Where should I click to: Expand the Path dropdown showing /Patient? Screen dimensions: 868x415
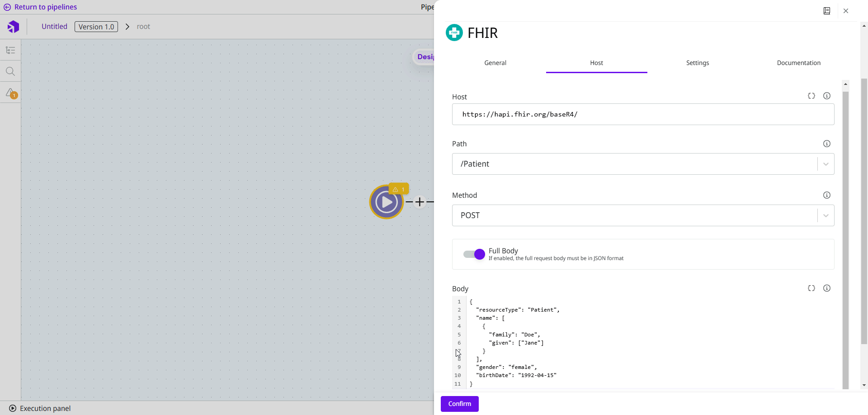(x=826, y=164)
